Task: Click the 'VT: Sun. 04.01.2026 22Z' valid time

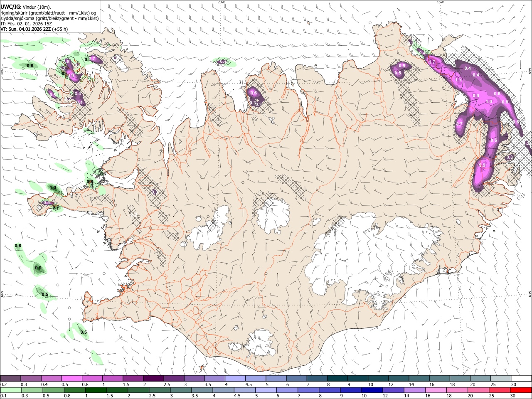Action: click(x=26, y=29)
